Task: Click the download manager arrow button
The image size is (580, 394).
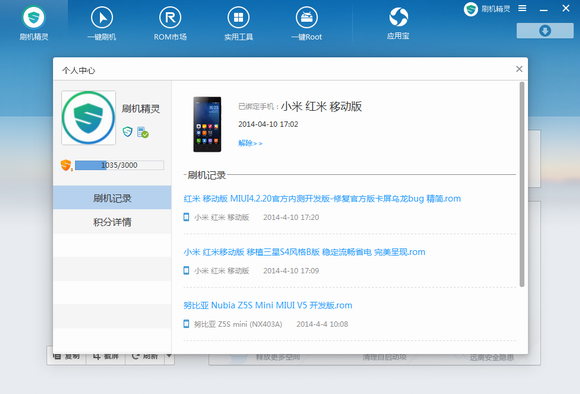Action: [545, 31]
